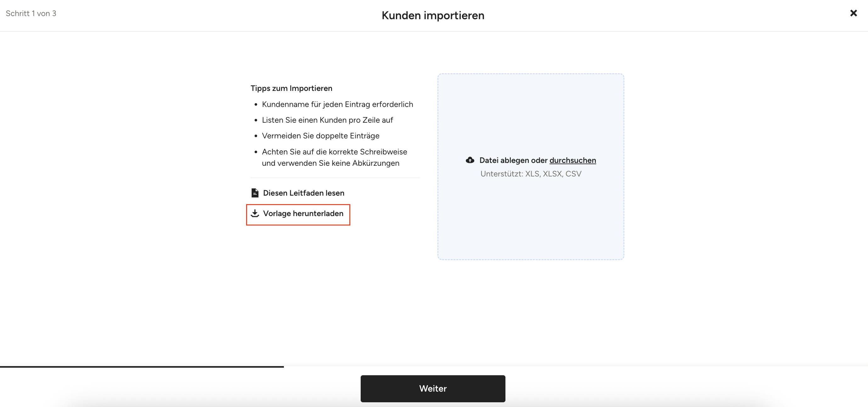The height and width of the screenshot is (407, 868).
Task: Click the download icon beside Vorlage herunterladen
Action: pyautogui.click(x=255, y=214)
